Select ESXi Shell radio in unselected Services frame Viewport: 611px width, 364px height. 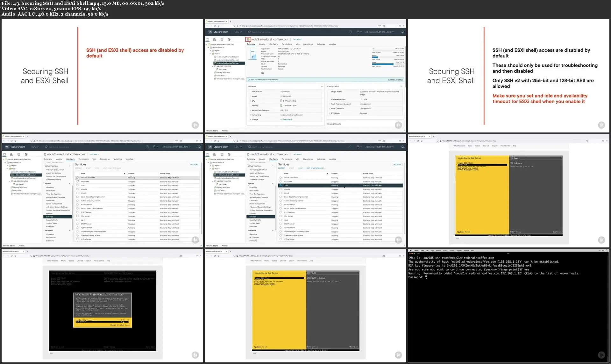click(77, 182)
